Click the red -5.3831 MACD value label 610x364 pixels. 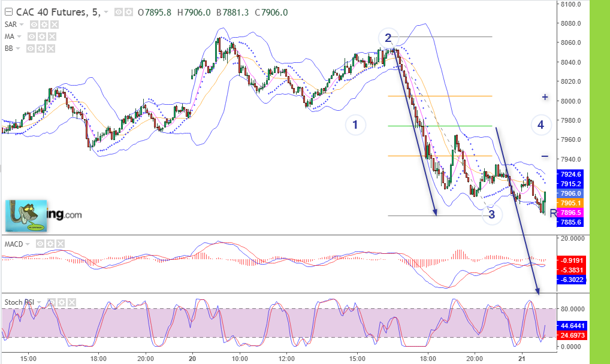pyautogui.click(x=571, y=270)
